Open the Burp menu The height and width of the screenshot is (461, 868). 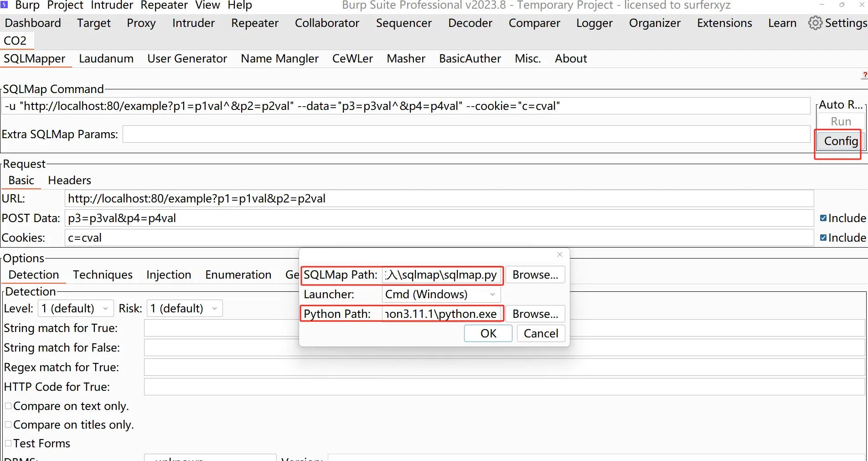[x=27, y=5]
